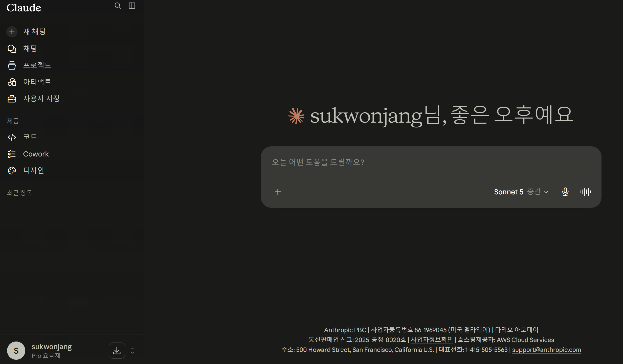Image resolution: width=623 pixels, height=364 pixels.
Task: Click the Cowork checklist icon
Action: [12, 154]
